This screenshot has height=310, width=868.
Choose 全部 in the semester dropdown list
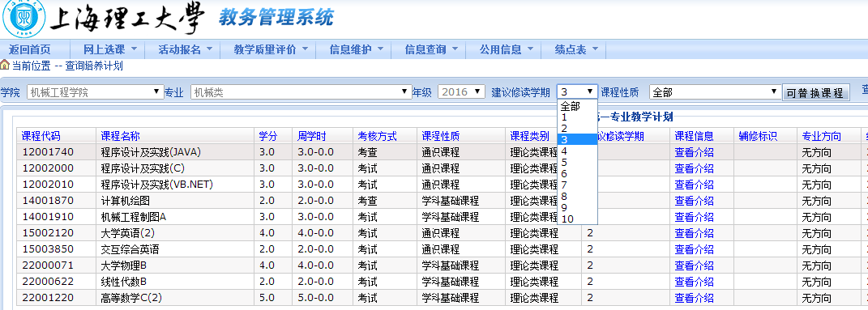coord(577,106)
